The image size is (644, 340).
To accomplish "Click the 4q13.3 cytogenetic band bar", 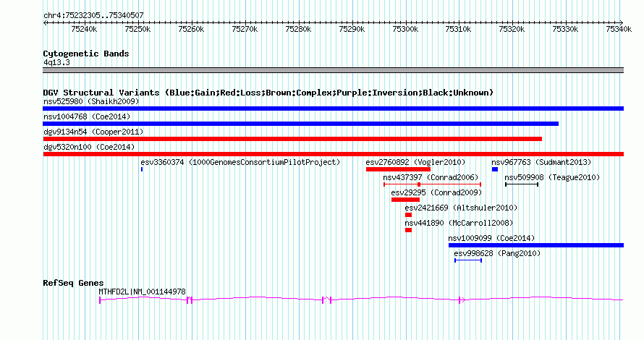I will coord(333,70).
